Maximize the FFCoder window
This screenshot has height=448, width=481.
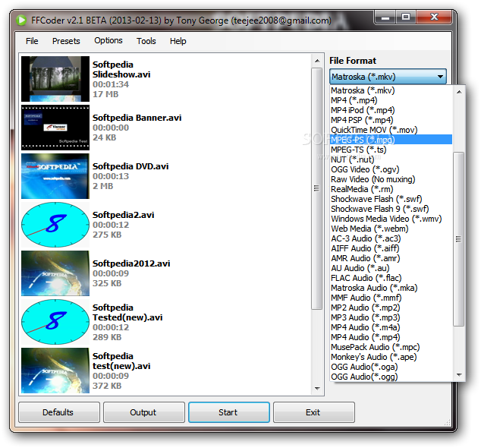tap(406, 17)
